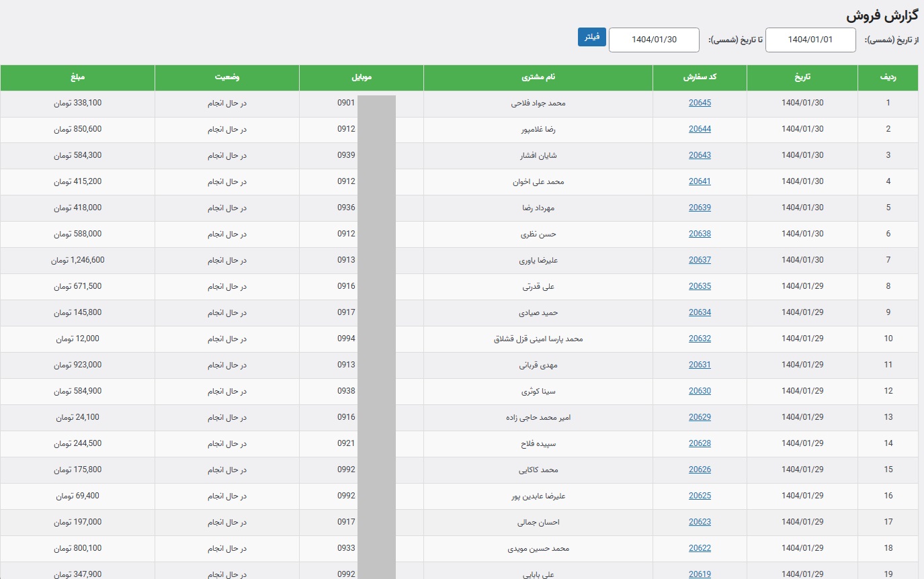Viewport: 924px width, 579px height.
Task: Click the ردیف column header
Action: [x=888, y=77]
